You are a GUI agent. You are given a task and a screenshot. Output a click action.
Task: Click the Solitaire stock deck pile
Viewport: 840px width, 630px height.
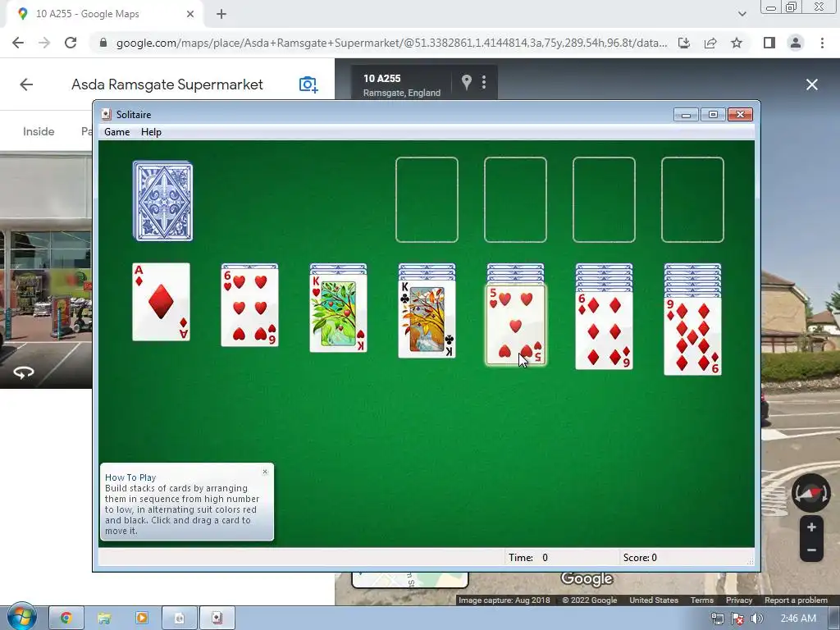click(162, 201)
